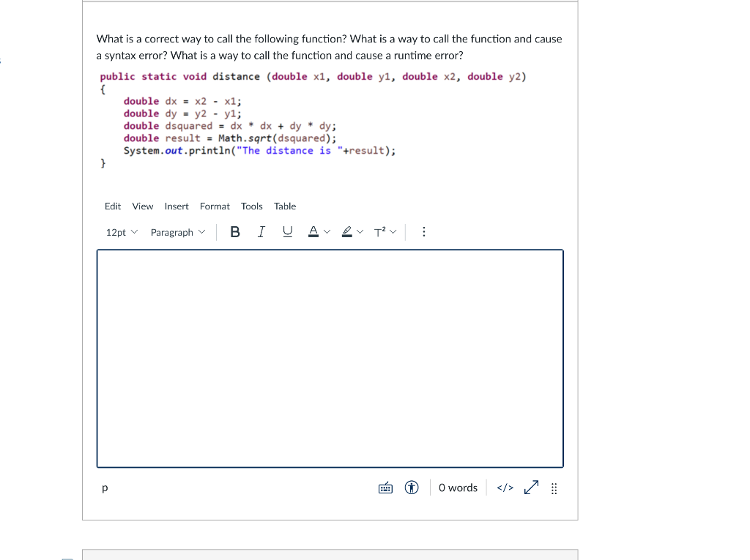Image resolution: width=750 pixels, height=560 pixels.
Task: Click the p element path indicator
Action: coord(104,488)
